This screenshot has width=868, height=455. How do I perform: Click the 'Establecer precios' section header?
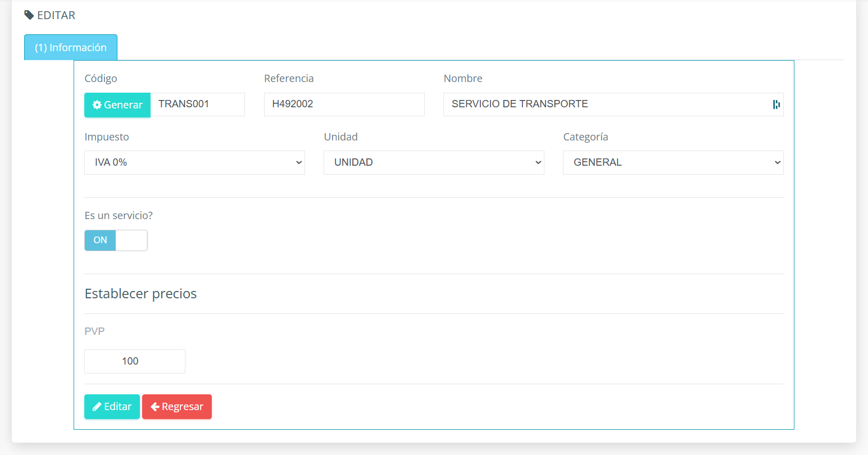(140, 293)
